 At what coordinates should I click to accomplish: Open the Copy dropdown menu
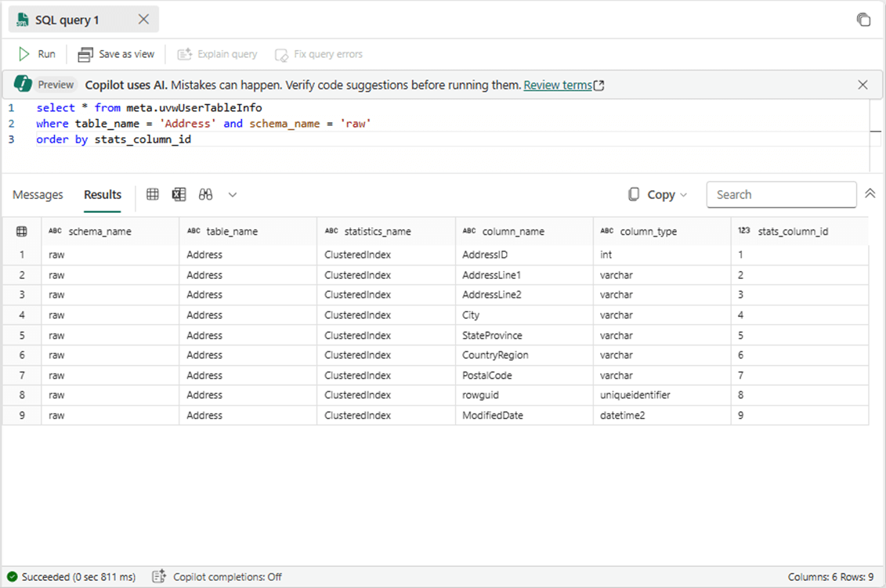tap(659, 194)
